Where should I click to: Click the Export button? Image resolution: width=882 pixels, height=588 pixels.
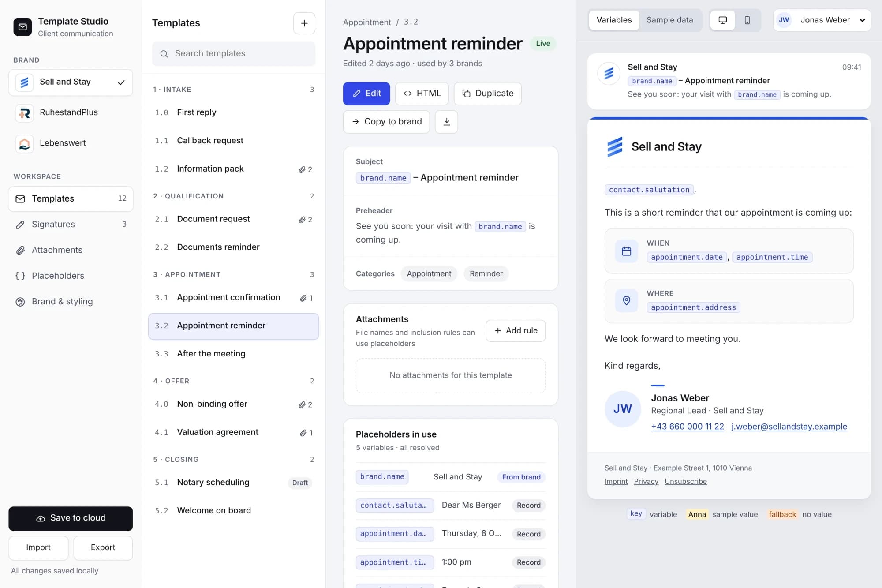pos(103,548)
